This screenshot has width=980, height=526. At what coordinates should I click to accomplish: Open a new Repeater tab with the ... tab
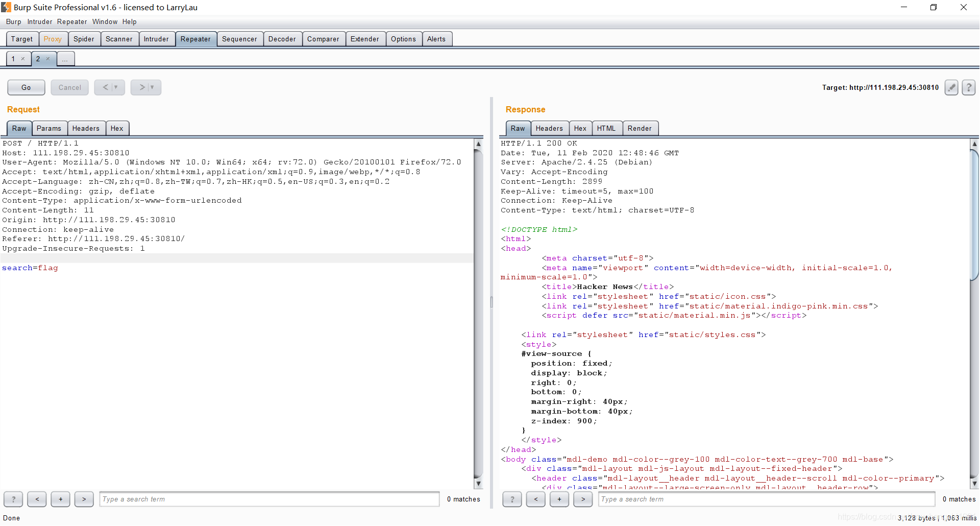coord(65,59)
